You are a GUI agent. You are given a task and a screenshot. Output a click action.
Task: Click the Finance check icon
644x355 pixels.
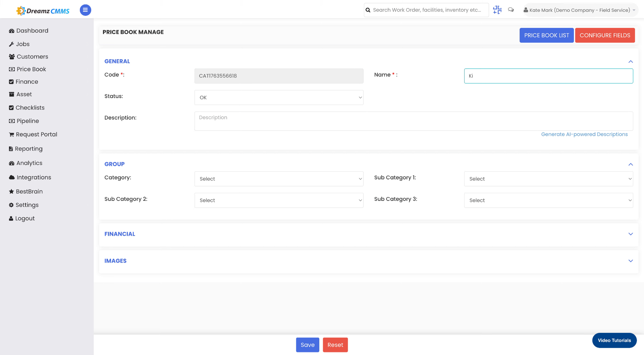pyautogui.click(x=11, y=82)
